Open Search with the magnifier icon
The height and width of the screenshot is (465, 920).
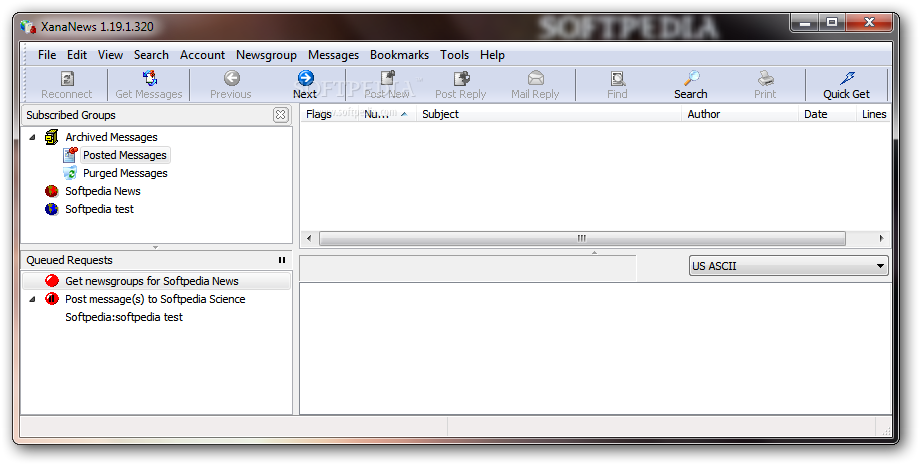[x=692, y=78]
